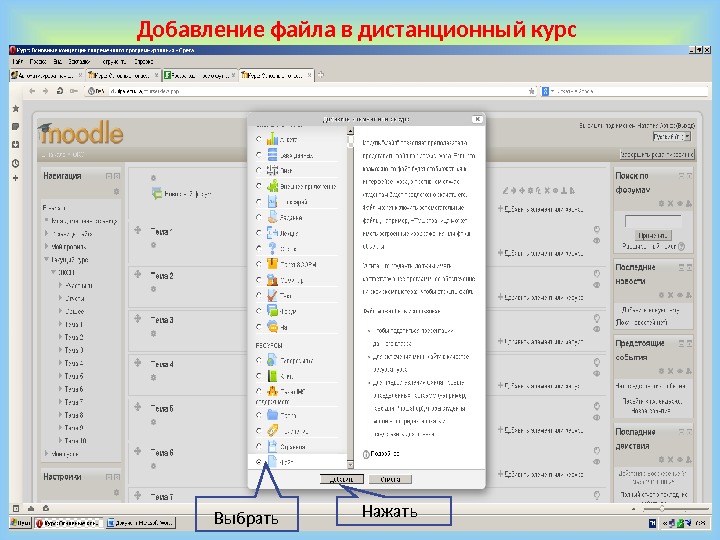
Task: Click move handle icon beside Тема 1
Action: point(137,230)
